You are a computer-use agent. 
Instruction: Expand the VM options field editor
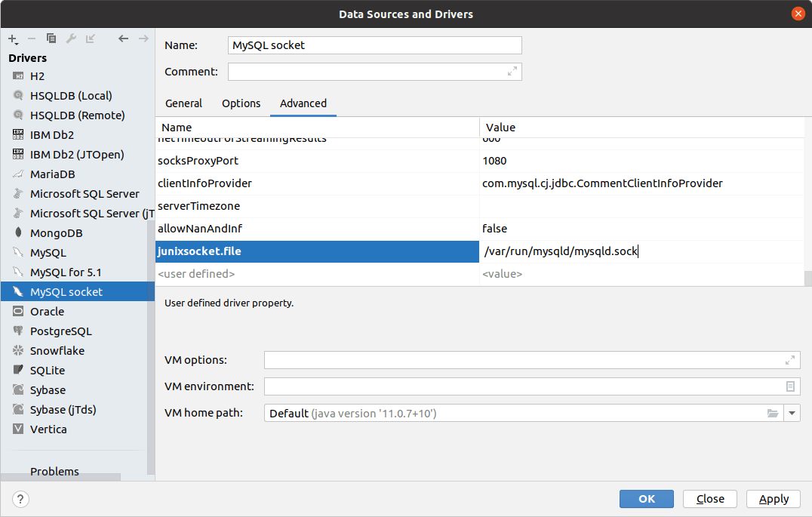(x=790, y=360)
